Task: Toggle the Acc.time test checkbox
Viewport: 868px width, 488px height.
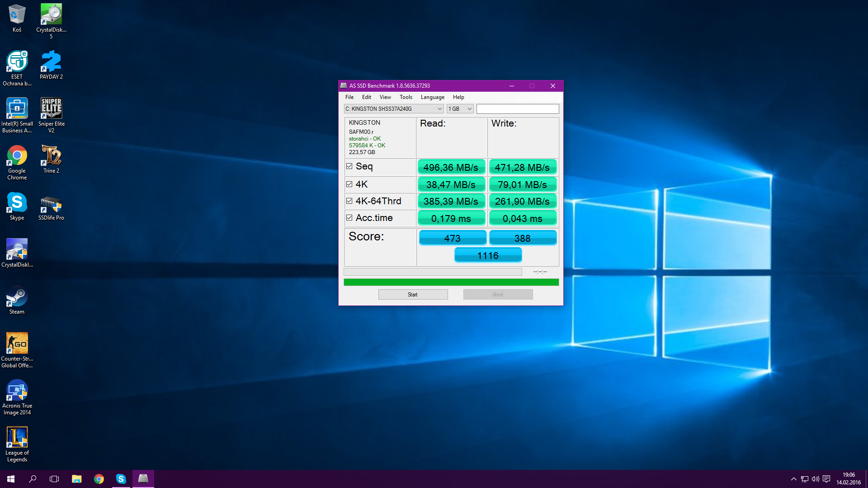Action: pos(349,218)
